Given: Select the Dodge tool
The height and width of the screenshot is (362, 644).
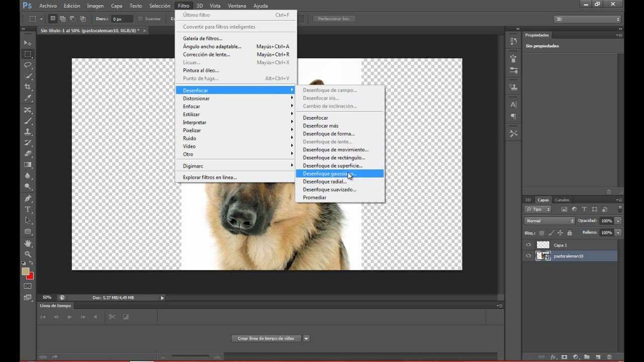Looking at the screenshot, I should 28,187.
